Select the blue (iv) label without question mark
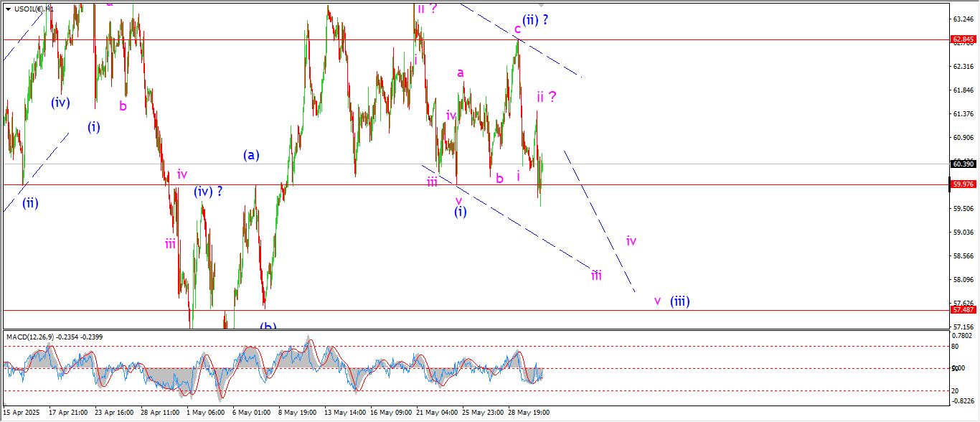This screenshot has height=422, width=980. coord(60,103)
